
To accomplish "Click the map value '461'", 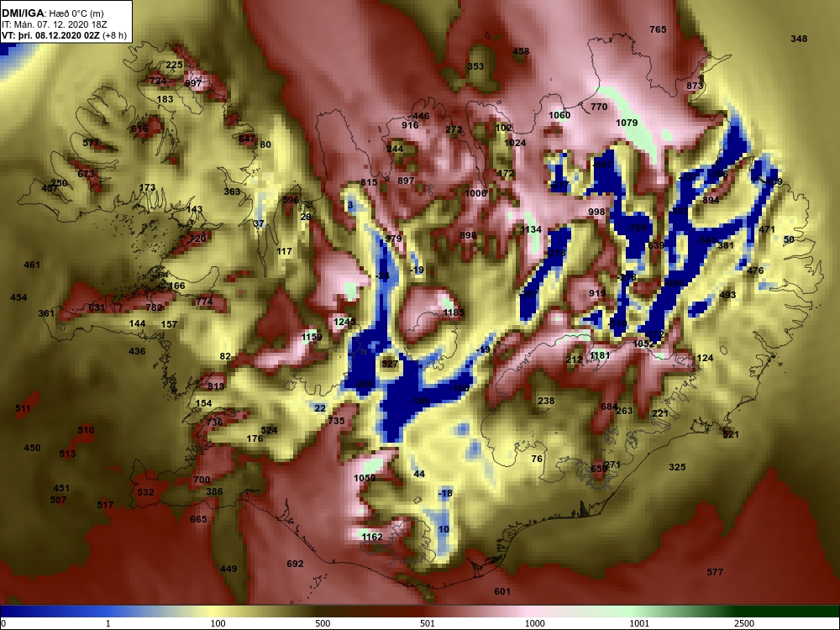I will (32, 265).
